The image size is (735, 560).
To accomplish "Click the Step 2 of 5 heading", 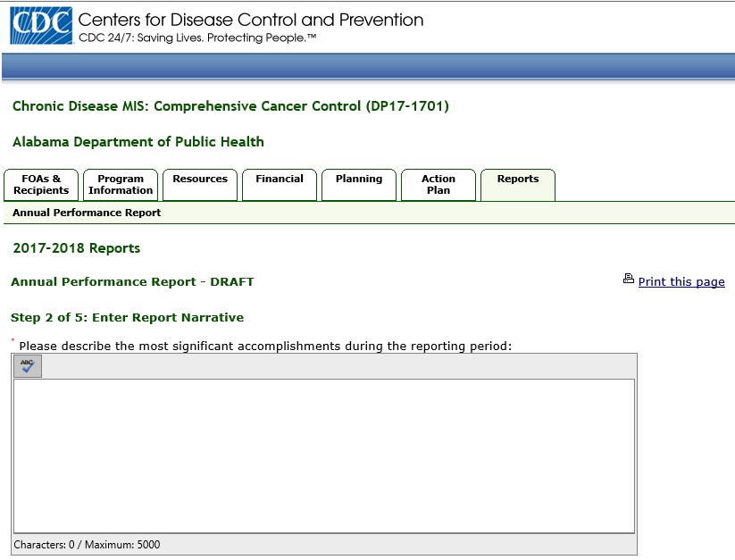I will click(x=127, y=318).
